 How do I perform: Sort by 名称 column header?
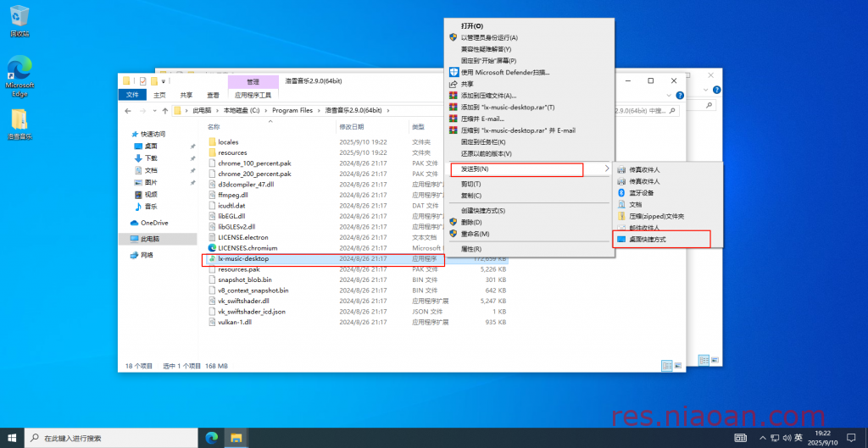click(214, 127)
